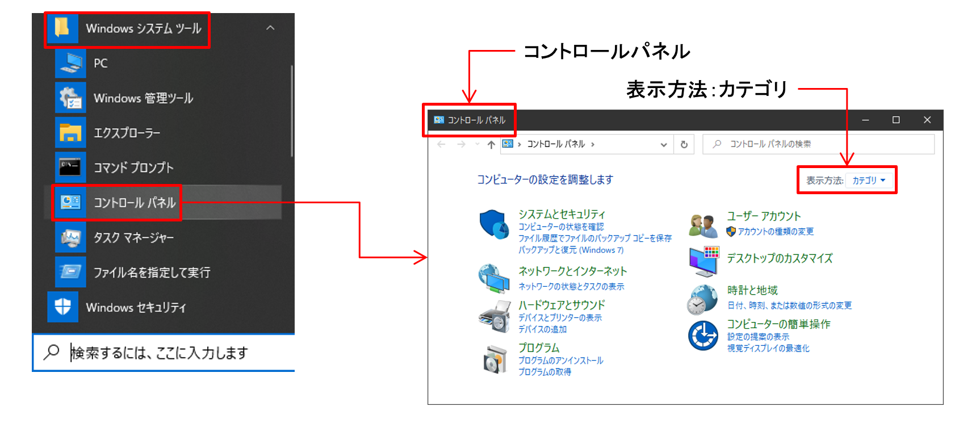Open アカウントの種類の変更 link
The height and width of the screenshot is (427, 980).
coord(776,232)
